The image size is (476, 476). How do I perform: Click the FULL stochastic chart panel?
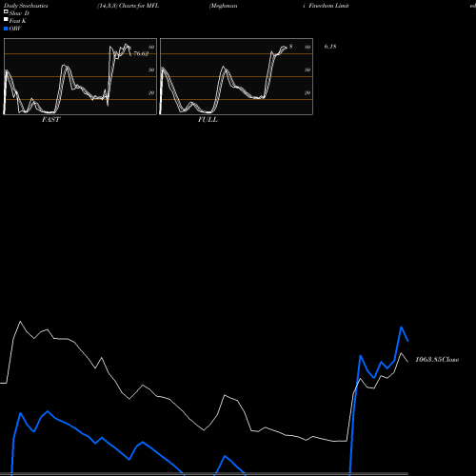coord(236,76)
